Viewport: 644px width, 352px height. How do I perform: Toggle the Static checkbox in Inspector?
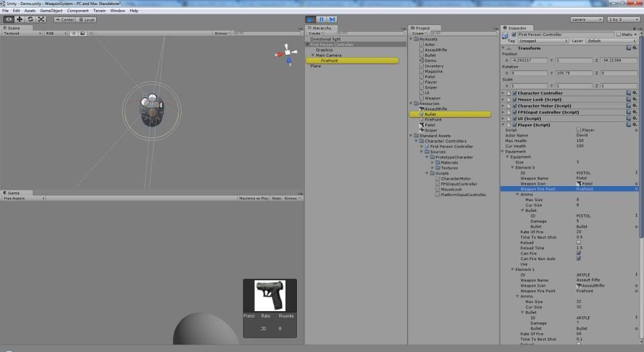tap(618, 35)
